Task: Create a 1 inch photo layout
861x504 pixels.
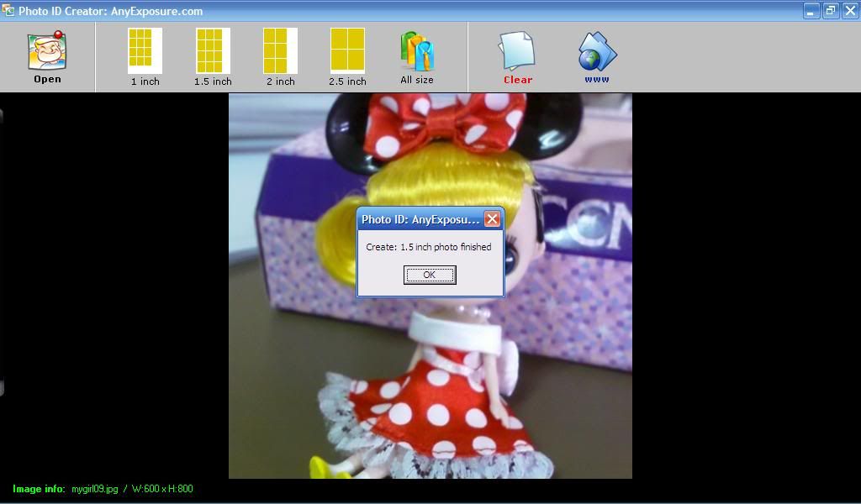Action: [145, 57]
